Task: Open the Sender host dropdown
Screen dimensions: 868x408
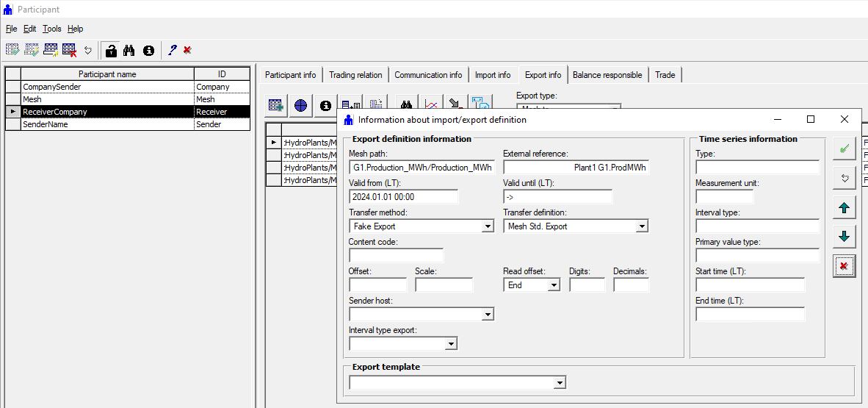Action: 488,315
